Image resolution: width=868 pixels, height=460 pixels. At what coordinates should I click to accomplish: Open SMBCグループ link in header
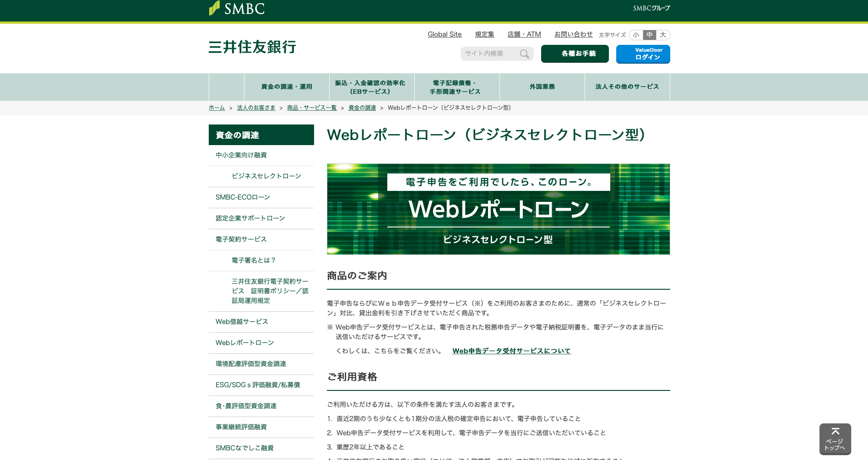[651, 8]
